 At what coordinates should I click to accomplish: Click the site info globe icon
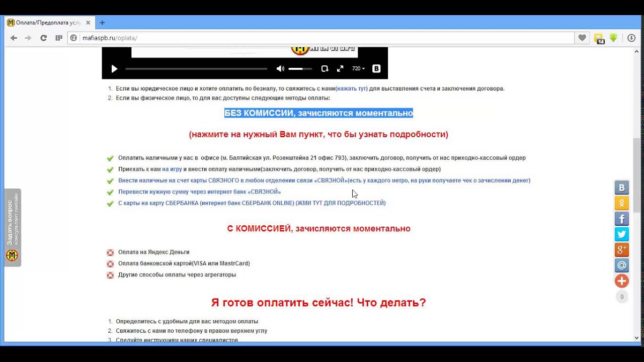click(x=73, y=38)
